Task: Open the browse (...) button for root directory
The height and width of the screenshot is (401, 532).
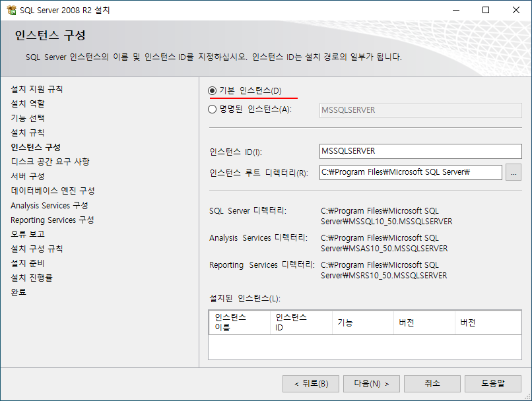Action: tap(514, 173)
